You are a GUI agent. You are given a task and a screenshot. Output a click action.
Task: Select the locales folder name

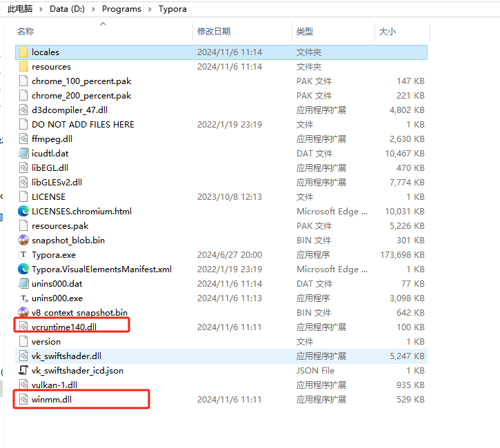tap(46, 52)
